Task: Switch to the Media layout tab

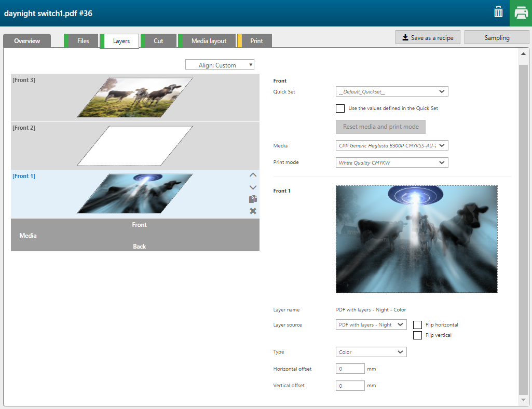Action: click(x=209, y=41)
